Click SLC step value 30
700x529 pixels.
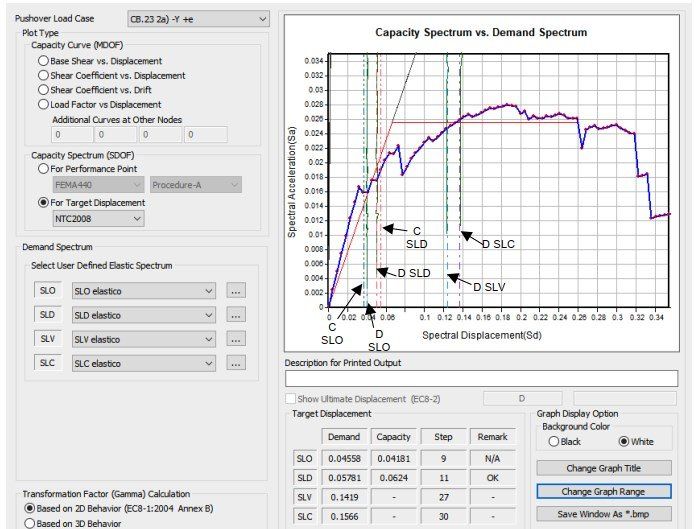click(x=443, y=517)
